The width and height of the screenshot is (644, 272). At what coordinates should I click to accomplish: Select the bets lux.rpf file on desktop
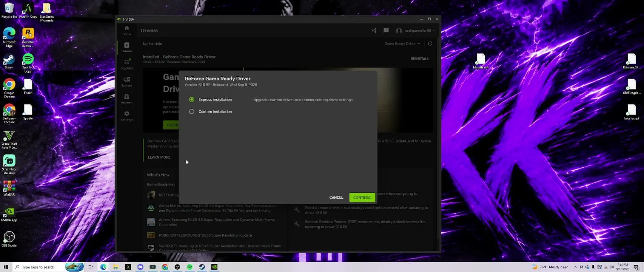(x=632, y=113)
